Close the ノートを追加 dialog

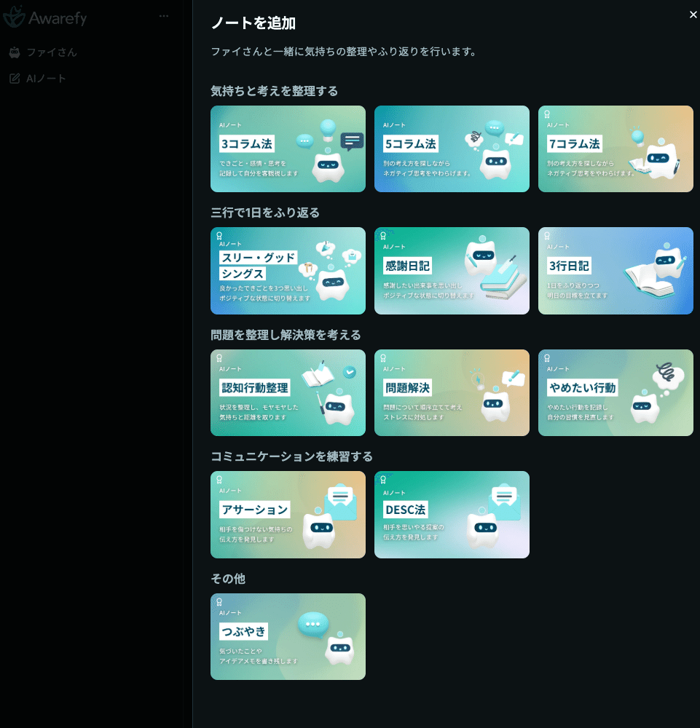693,14
